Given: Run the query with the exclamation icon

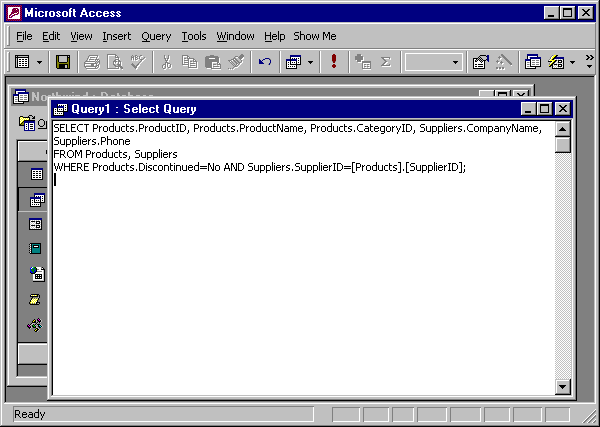Looking at the screenshot, I should click(333, 62).
